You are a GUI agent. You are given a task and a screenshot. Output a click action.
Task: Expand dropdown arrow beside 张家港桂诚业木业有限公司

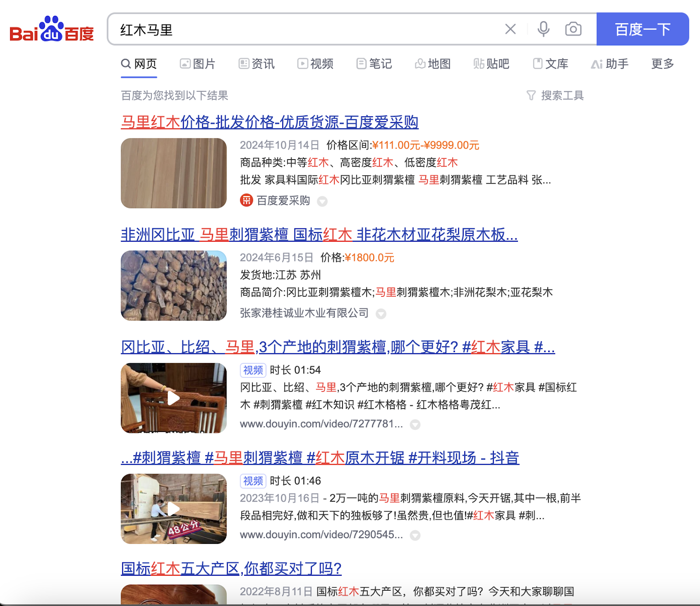point(381,314)
